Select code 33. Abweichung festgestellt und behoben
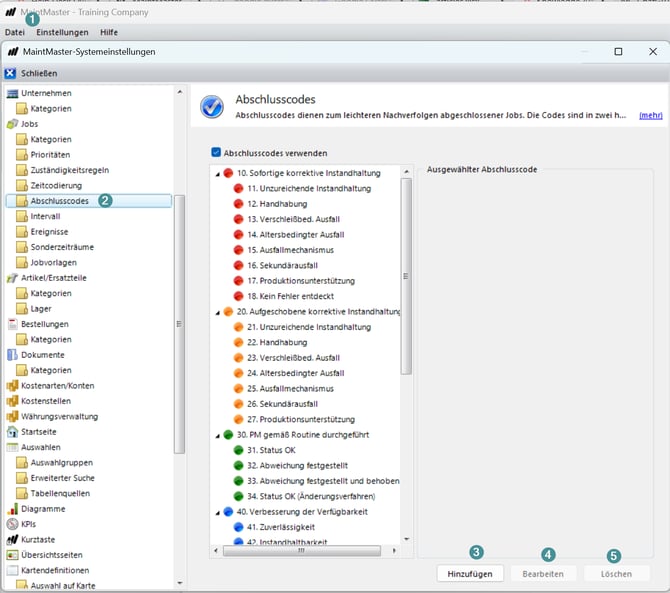This screenshot has height=593, width=670. pos(323,481)
